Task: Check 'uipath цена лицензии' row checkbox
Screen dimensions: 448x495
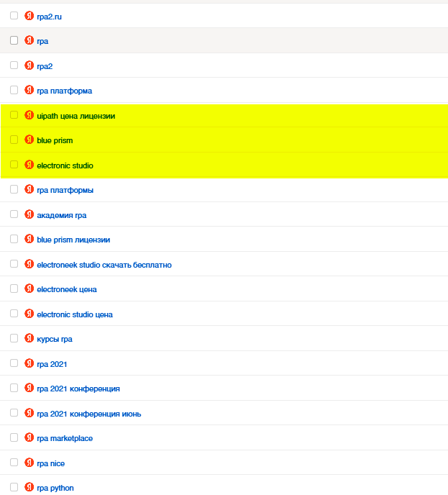Action: [14, 115]
